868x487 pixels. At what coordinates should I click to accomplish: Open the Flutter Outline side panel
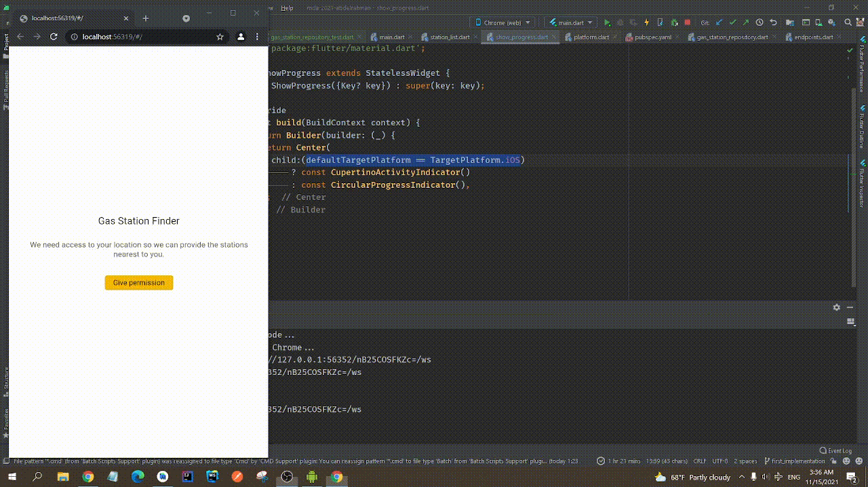(x=862, y=128)
